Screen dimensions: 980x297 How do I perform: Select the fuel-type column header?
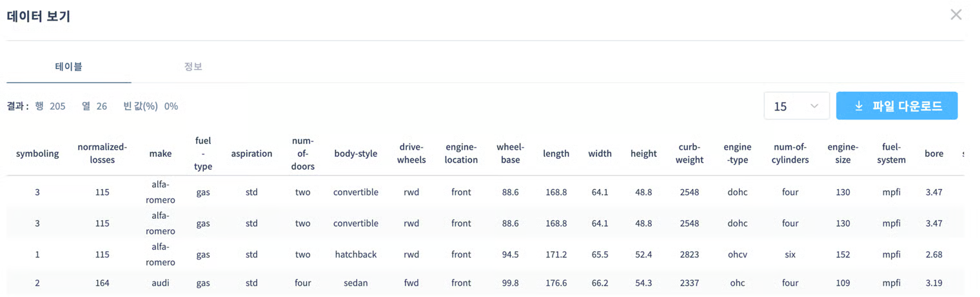click(203, 154)
